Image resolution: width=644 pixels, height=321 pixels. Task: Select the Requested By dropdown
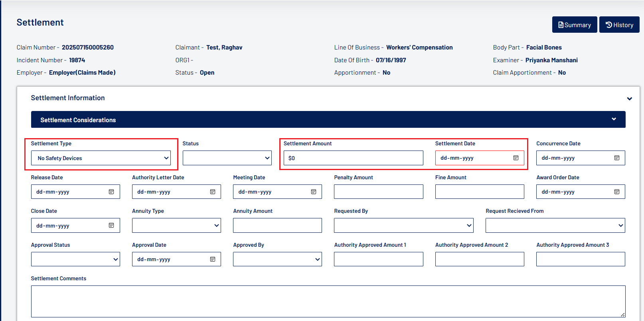coord(403,226)
